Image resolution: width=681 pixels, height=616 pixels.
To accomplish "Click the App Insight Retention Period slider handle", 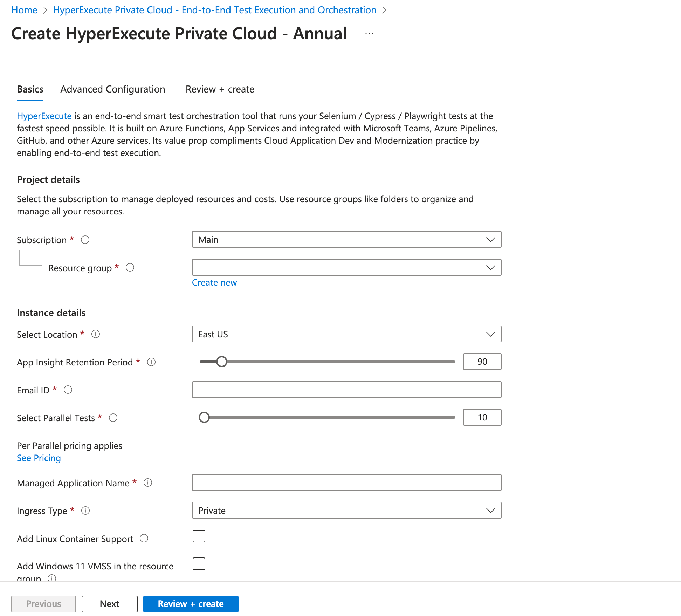I will point(221,362).
